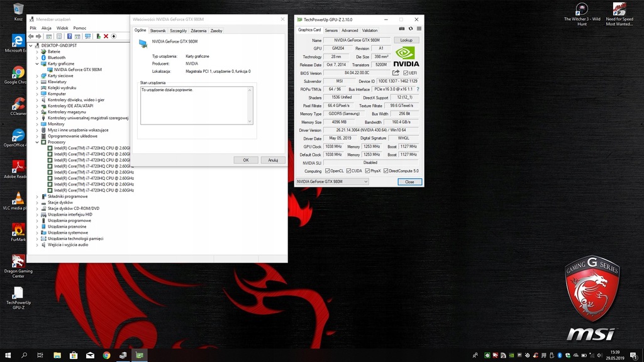Image resolution: width=644 pixels, height=362 pixels.
Task: Collapse the DESKTOP-GND3PST root node
Action: click(x=31, y=45)
